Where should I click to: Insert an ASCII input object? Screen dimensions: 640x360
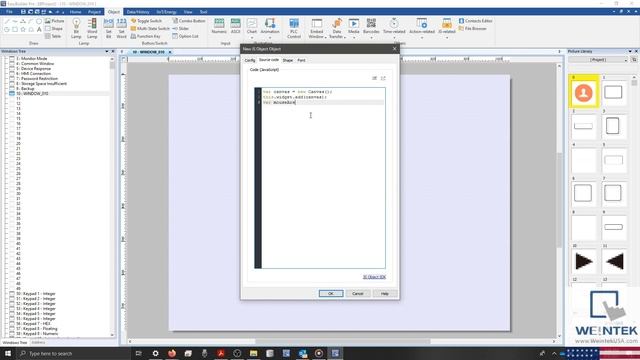pyautogui.click(x=236, y=26)
